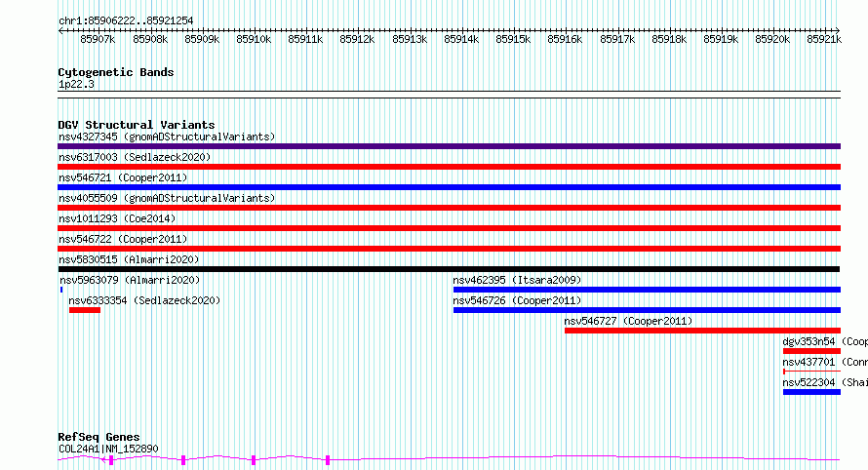Select the 1p22.3 cytogenetic band label
The height and width of the screenshot is (470, 868).
pos(76,85)
